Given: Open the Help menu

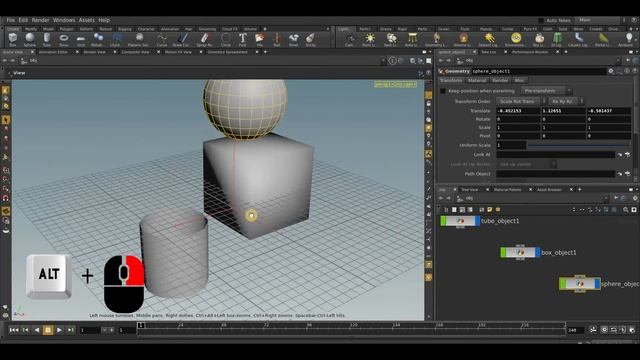Looking at the screenshot, I should [x=104, y=20].
